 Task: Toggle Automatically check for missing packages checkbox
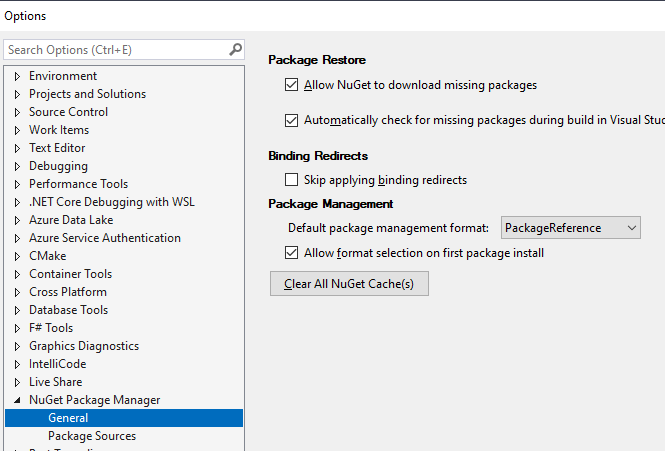click(x=291, y=120)
